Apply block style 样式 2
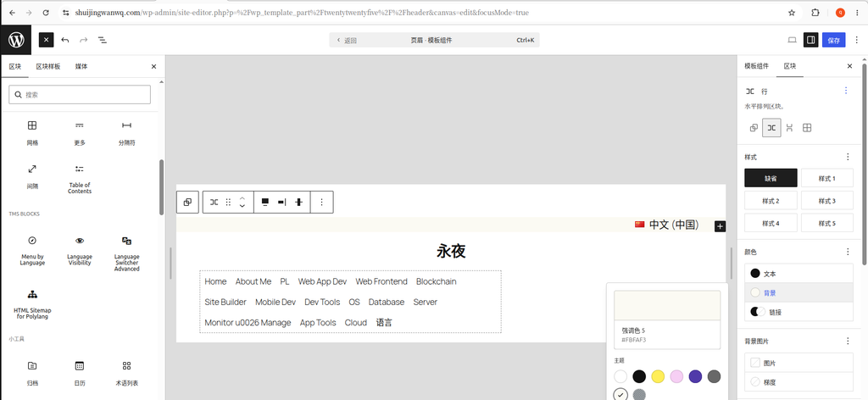Screen dimensions: 868x400 771,201
